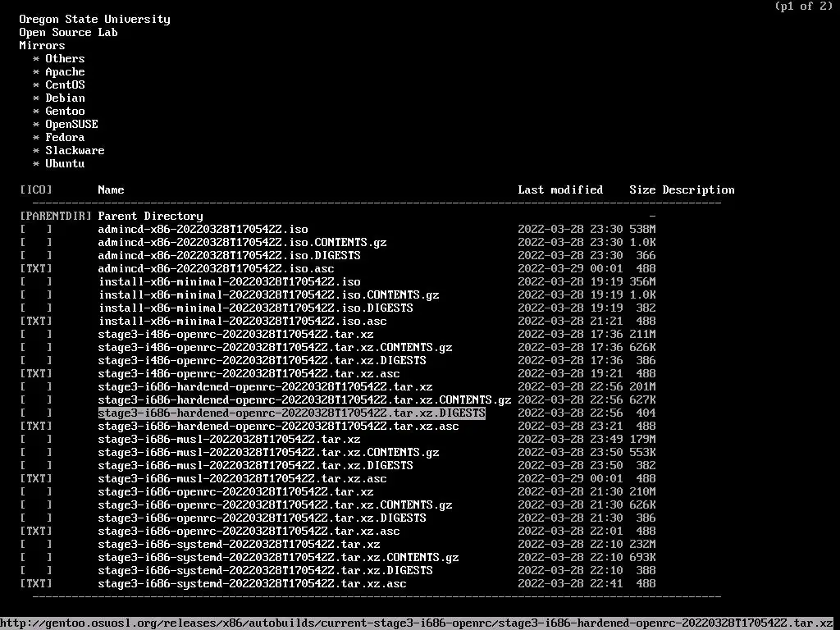840x630 pixels.
Task: Open stage3-i486-openrc tar.xz.CONTENTS.gz link
Action: click(275, 347)
